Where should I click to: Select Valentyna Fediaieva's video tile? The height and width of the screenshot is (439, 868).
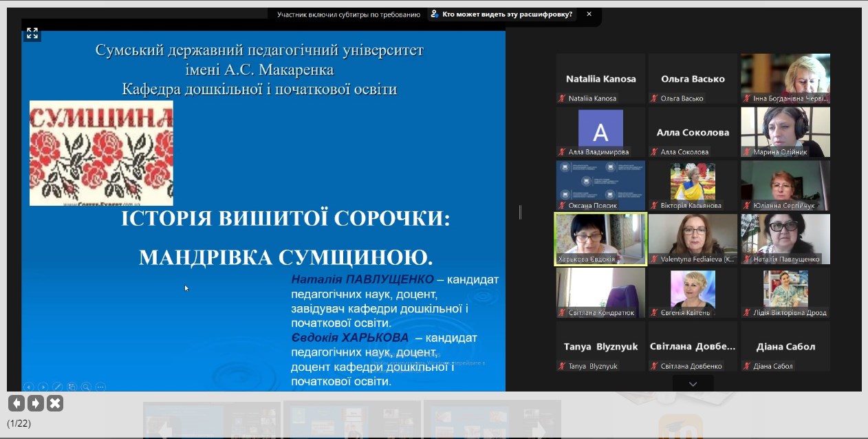tap(693, 239)
